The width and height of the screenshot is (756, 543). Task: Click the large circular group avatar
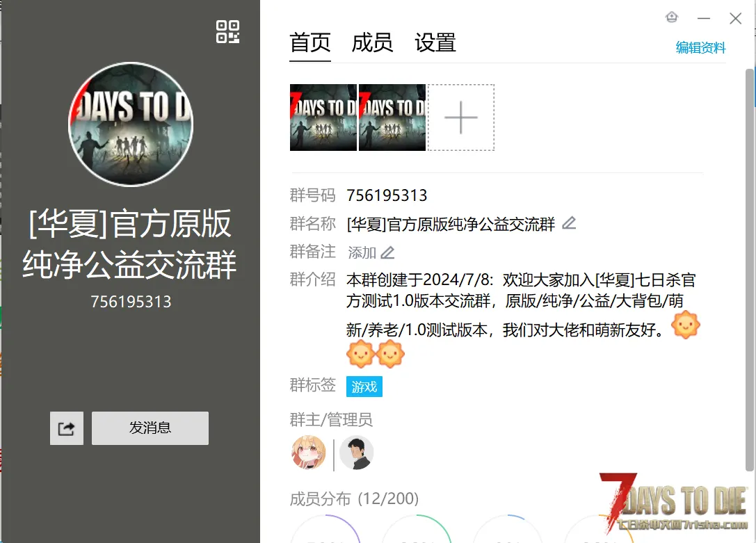[x=131, y=124]
